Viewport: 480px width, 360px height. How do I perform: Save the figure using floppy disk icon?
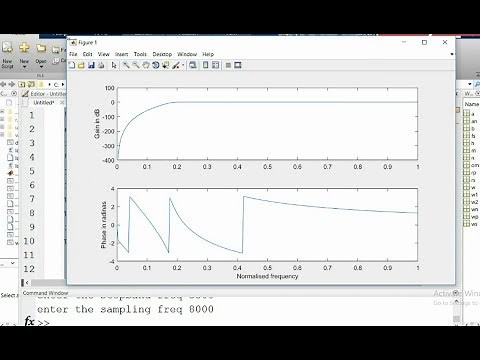pos(91,65)
